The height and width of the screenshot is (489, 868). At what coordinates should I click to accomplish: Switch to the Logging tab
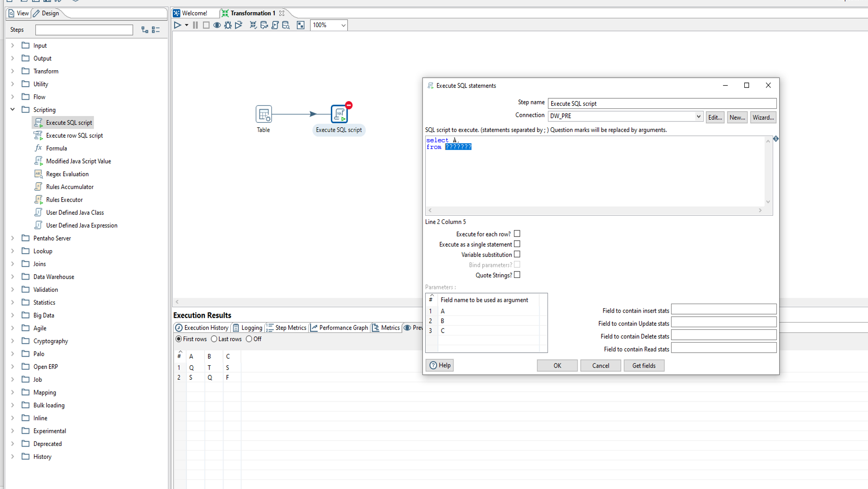247,328
